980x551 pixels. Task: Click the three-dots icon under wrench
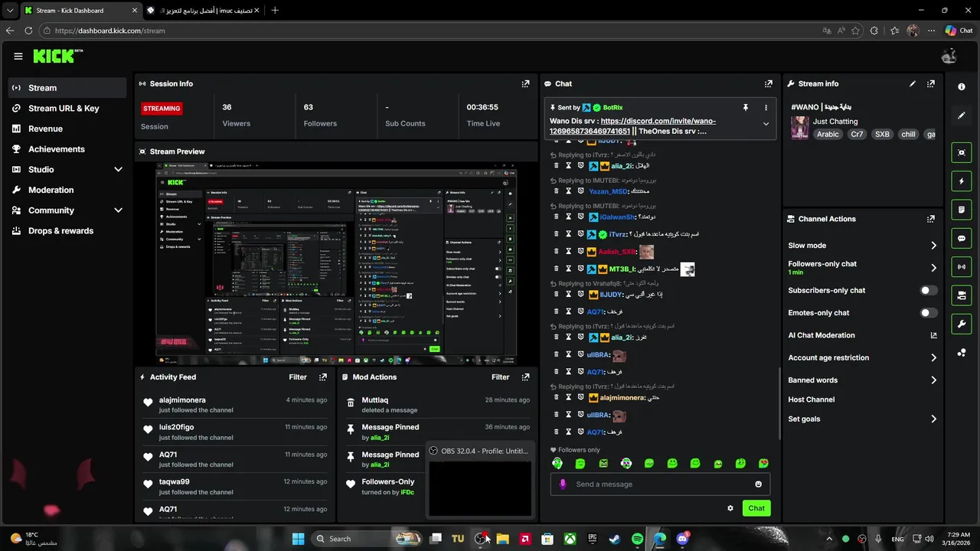pos(962,353)
